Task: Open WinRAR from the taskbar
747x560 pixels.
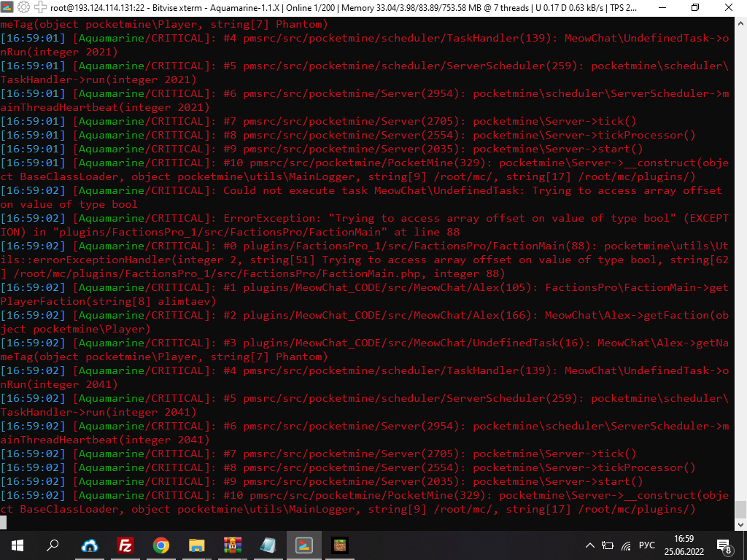Action: [x=233, y=545]
